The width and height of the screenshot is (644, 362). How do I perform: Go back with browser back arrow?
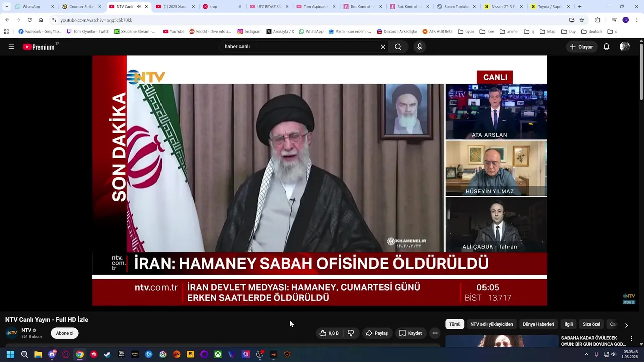(x=7, y=20)
